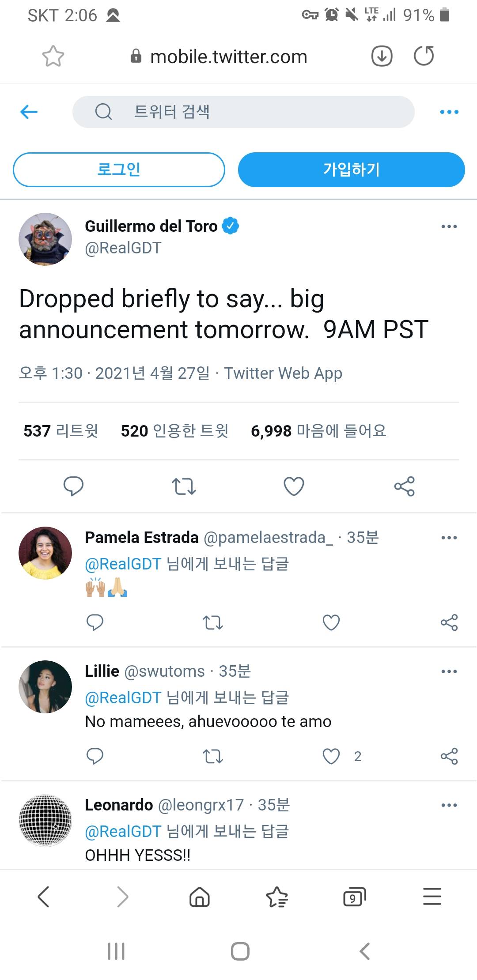Open the browser tabs switcher
The width and height of the screenshot is (477, 980).
pyautogui.click(x=354, y=897)
